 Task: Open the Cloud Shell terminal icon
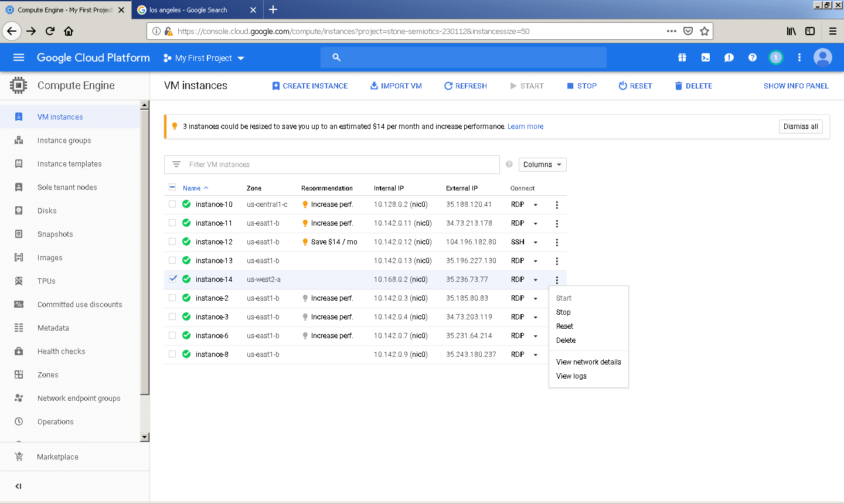[x=706, y=57]
